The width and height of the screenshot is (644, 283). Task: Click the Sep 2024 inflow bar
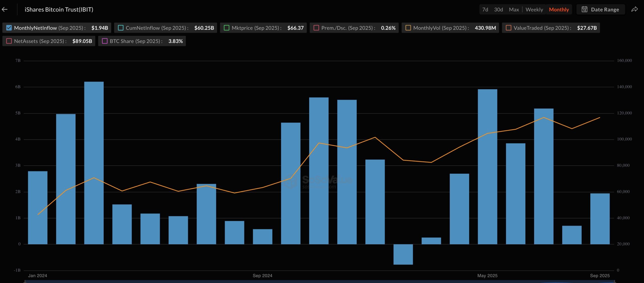coord(263,237)
